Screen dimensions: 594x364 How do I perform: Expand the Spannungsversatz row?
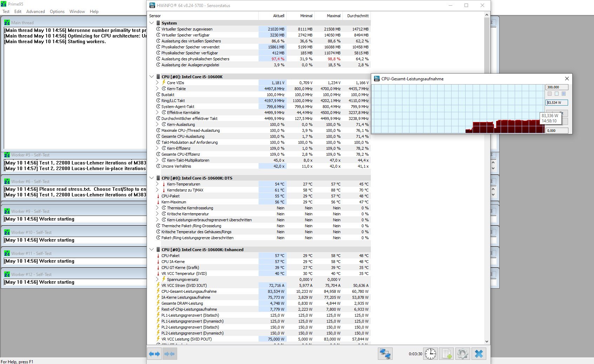click(x=157, y=279)
